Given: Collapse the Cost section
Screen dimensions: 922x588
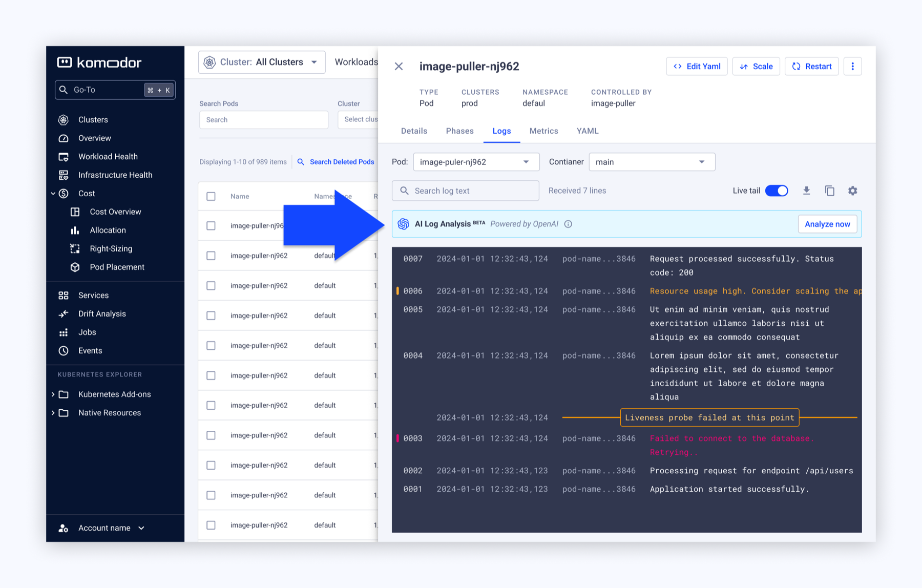Looking at the screenshot, I should (53, 194).
